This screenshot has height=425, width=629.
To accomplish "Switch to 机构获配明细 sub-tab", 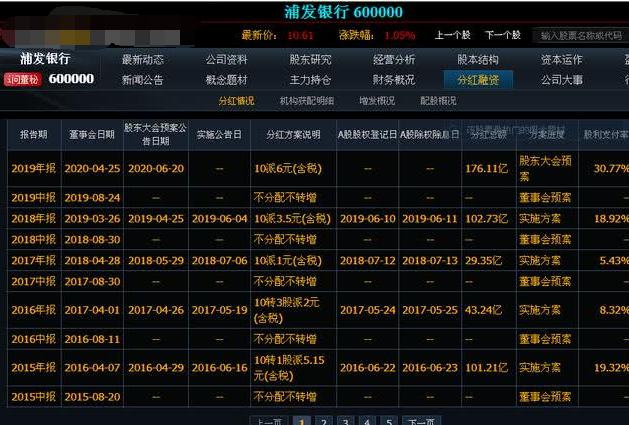I will [307, 101].
